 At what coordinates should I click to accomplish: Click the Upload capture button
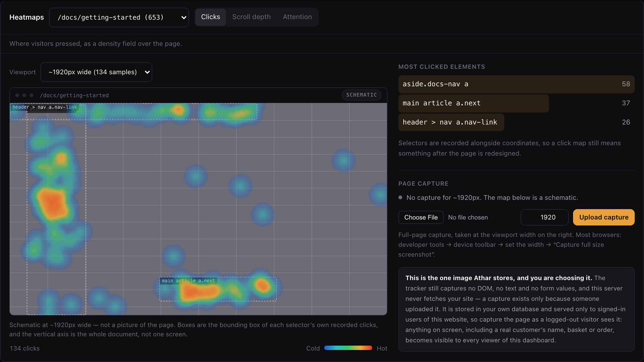coord(604,217)
